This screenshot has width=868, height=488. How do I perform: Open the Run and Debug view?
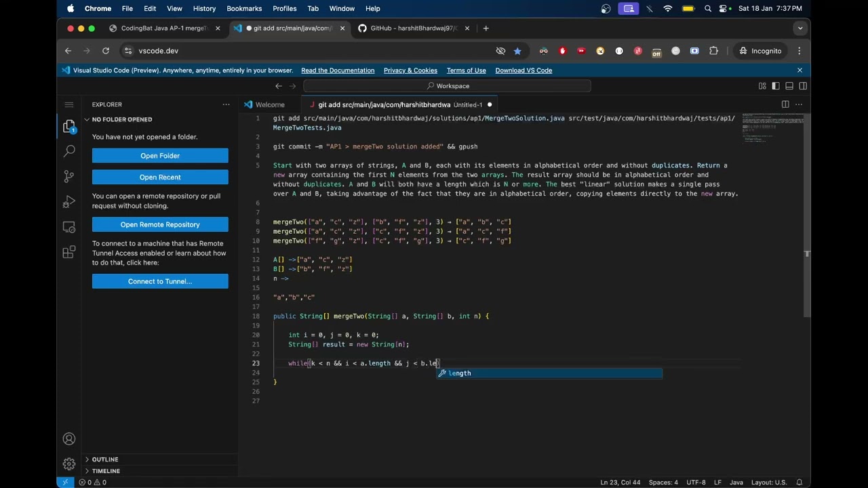[x=68, y=202]
